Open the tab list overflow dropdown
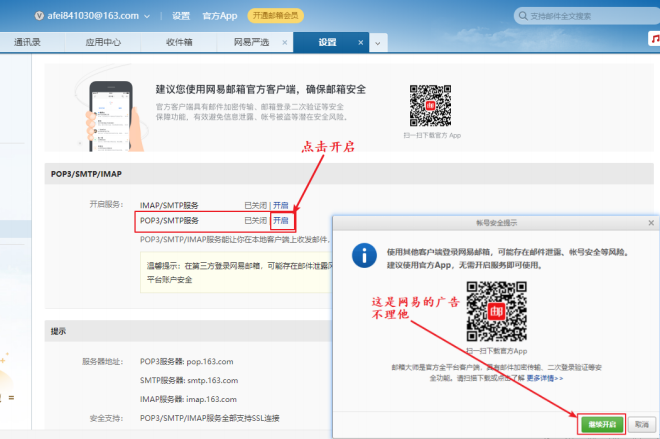Screen dimensions: 660x439 [377, 43]
